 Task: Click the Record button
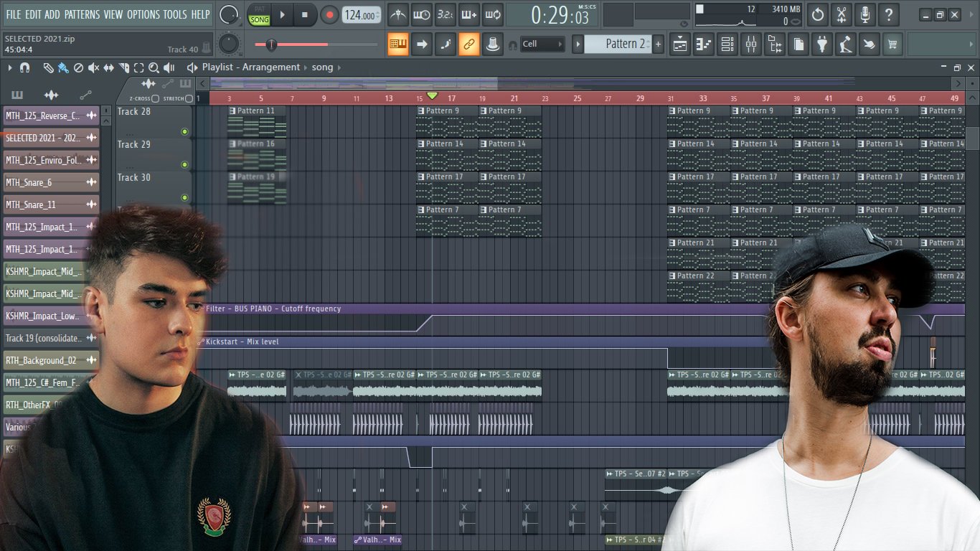(x=329, y=14)
